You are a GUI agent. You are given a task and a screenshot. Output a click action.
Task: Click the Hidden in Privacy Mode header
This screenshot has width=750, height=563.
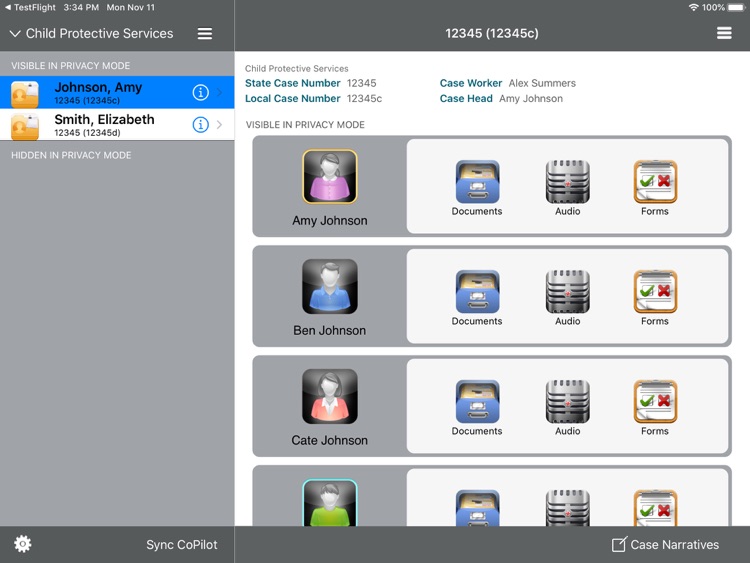tap(71, 155)
